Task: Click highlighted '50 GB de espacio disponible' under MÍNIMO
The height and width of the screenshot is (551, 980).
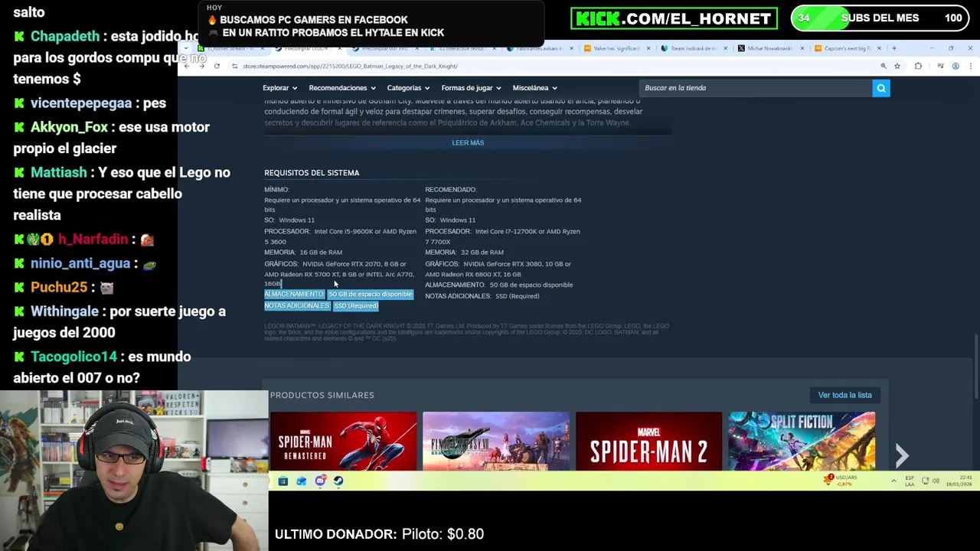Action: (371, 294)
